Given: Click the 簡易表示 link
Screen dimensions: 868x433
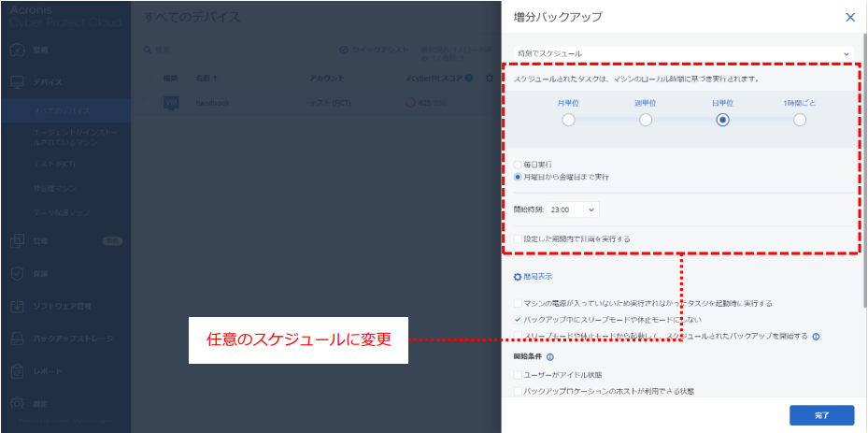Looking at the screenshot, I should click(537, 277).
